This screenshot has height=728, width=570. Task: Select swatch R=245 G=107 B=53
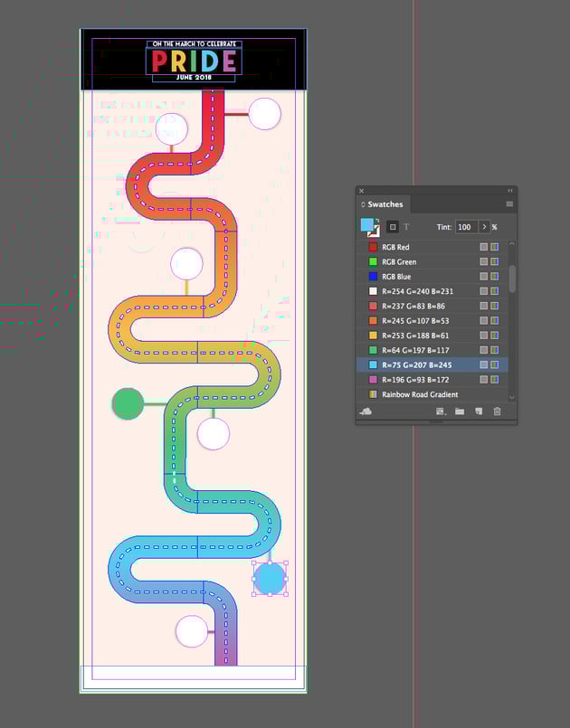click(x=432, y=321)
